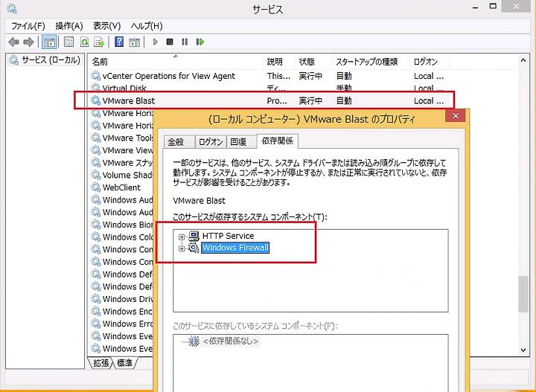Image resolution: width=536 pixels, height=392 pixels.
Task: Click the gear icon beside Virtual Disk
Action: 96,88
